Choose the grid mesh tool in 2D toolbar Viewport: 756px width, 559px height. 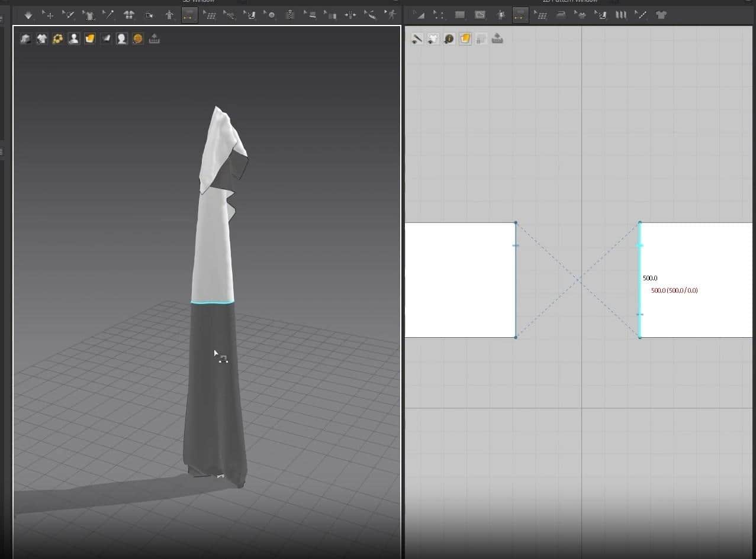(x=541, y=15)
